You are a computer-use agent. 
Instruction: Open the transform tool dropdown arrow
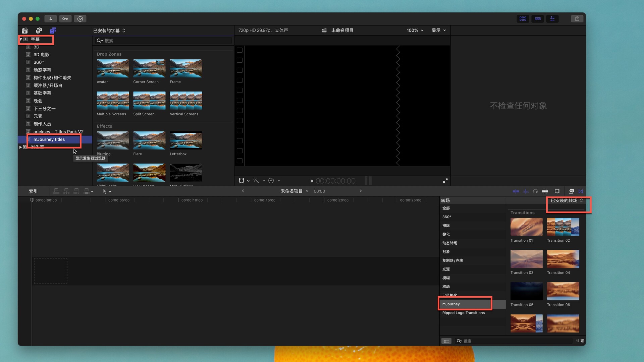pos(248,181)
